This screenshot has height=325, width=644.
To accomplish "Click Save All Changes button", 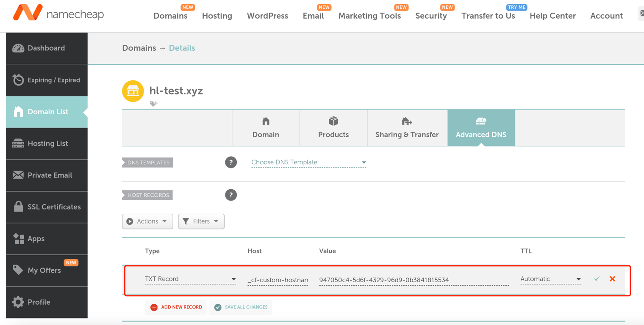I will [x=241, y=307].
